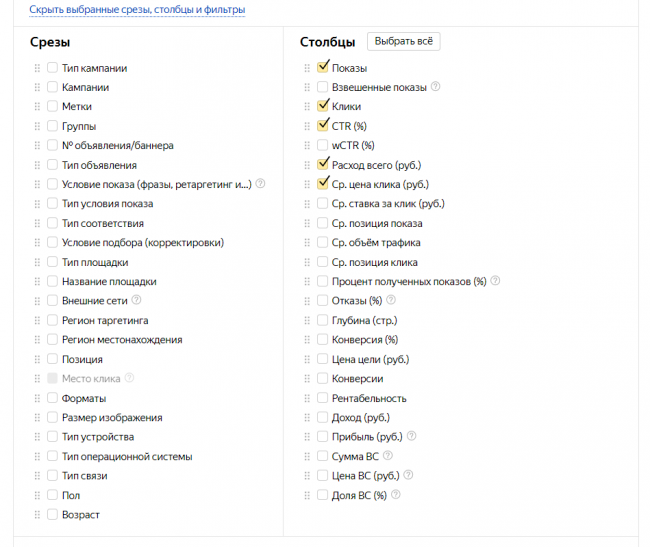Uncheck the Показы column checkbox

click(322, 68)
